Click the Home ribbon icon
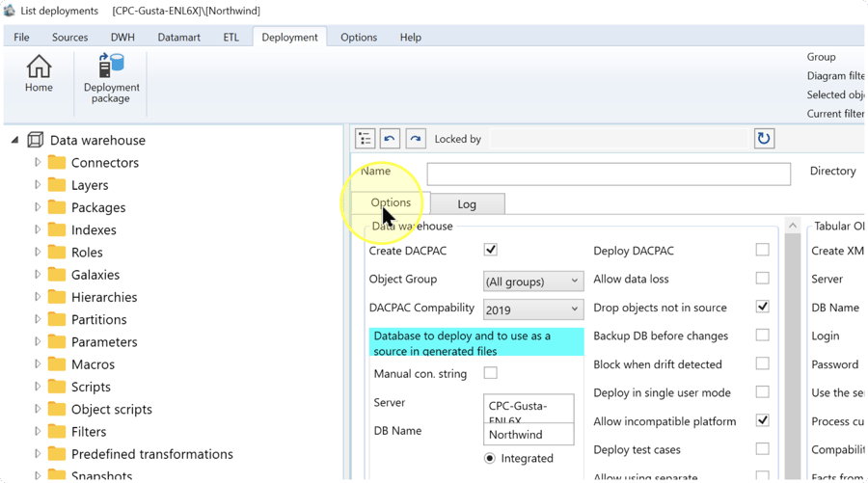Screen dimensions: 868x483 coord(39,73)
